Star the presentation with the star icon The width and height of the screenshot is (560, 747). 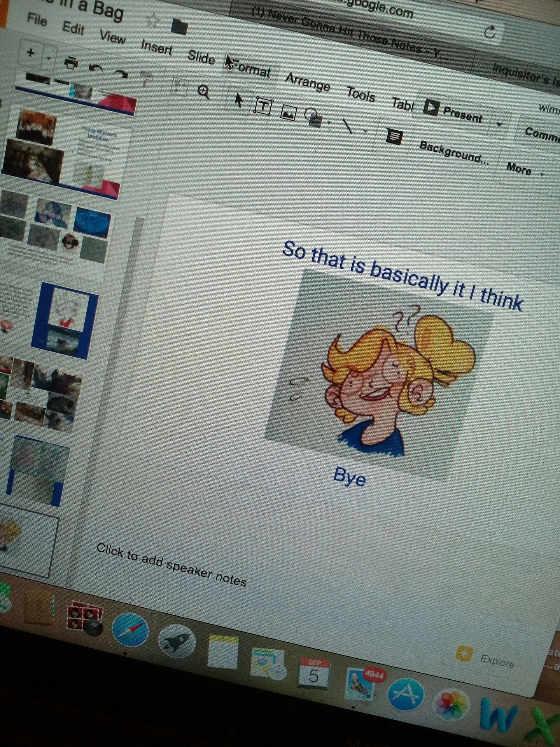[152, 20]
